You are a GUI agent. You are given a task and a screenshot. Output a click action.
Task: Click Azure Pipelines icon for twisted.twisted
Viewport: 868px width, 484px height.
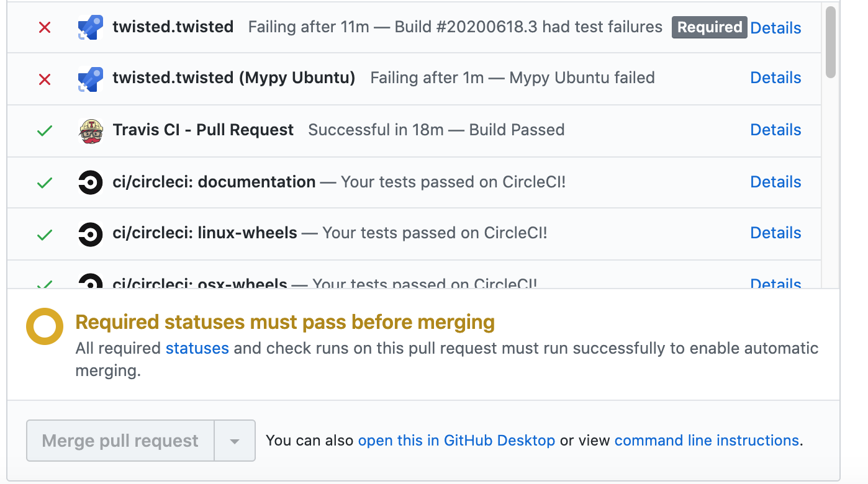pyautogui.click(x=91, y=28)
